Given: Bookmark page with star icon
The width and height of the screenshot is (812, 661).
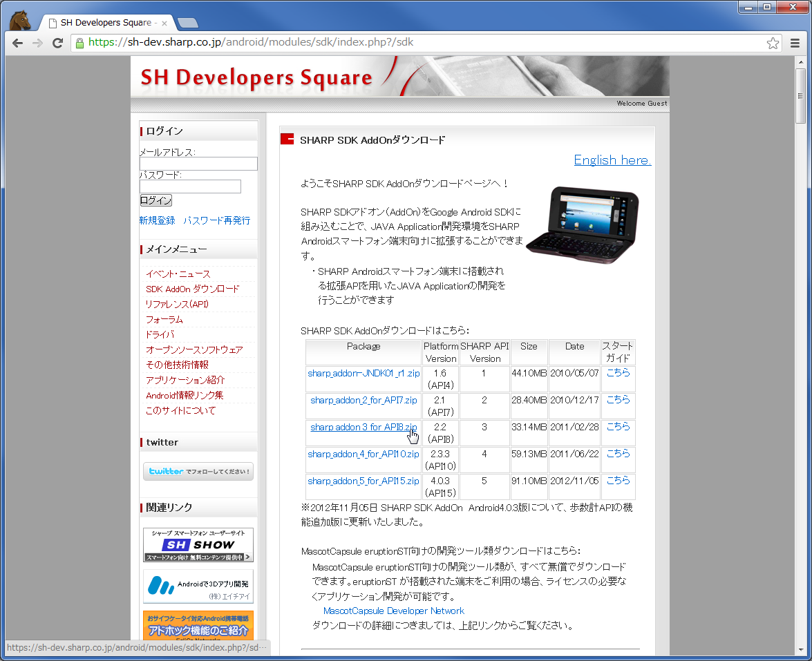Looking at the screenshot, I should 773,43.
